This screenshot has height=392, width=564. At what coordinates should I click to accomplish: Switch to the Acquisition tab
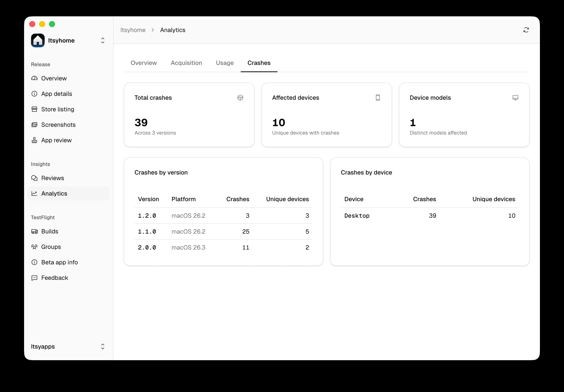(x=186, y=63)
